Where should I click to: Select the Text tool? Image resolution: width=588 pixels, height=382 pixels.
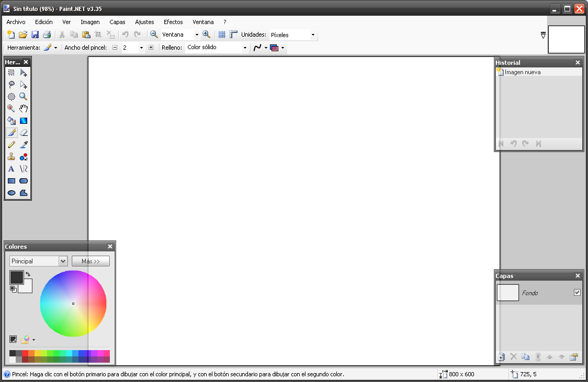pyautogui.click(x=12, y=169)
